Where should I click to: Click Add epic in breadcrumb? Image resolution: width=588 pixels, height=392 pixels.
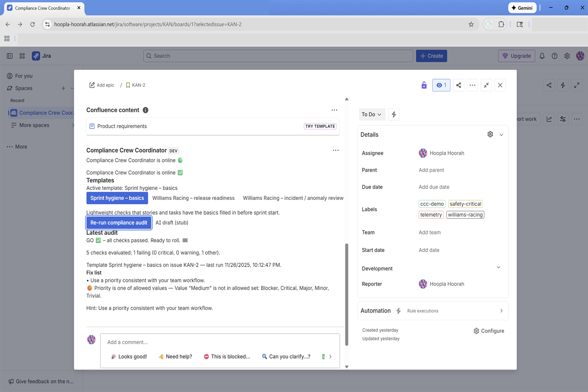(x=102, y=85)
